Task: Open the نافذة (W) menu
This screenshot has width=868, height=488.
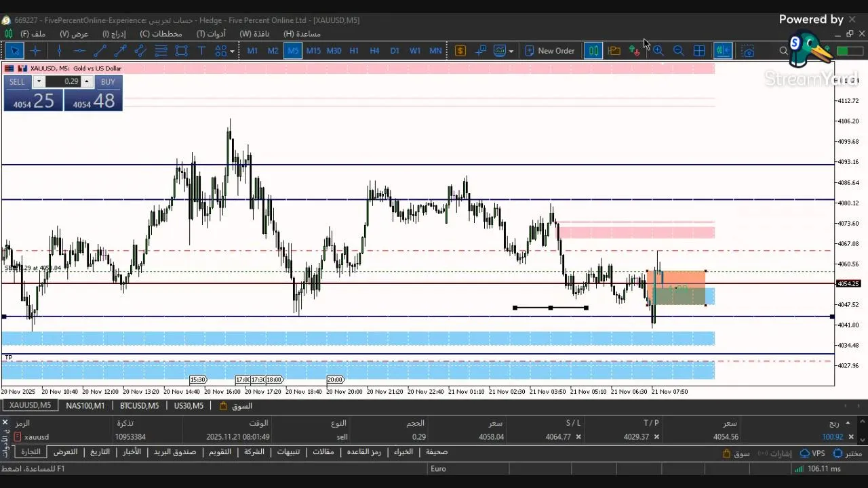Action: click(254, 34)
